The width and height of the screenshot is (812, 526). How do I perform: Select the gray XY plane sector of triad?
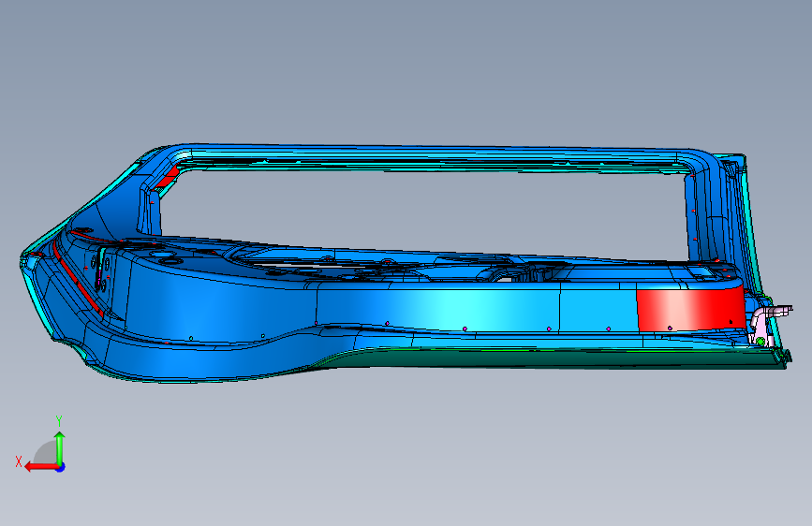click(x=46, y=452)
